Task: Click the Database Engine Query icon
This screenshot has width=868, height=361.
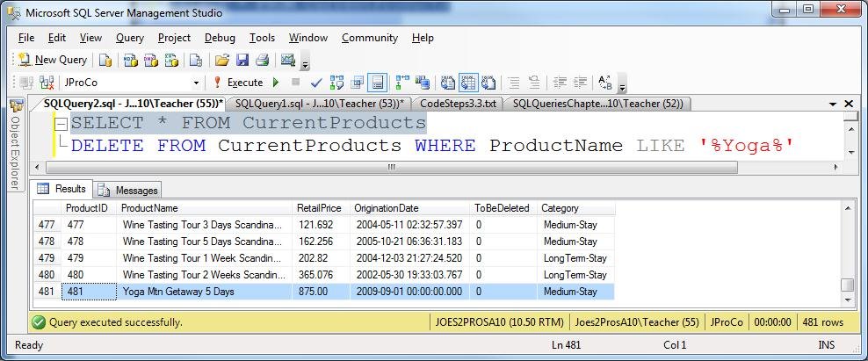Action: 105,60
